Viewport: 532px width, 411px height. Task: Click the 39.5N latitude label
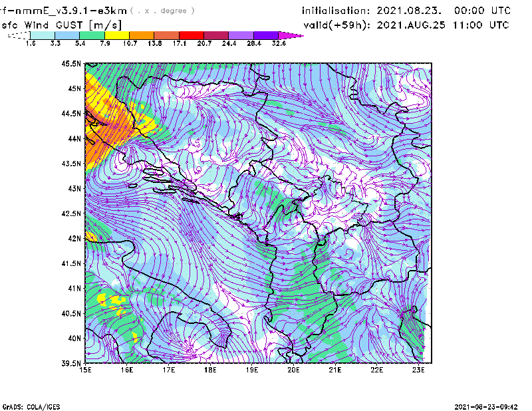[x=71, y=364]
